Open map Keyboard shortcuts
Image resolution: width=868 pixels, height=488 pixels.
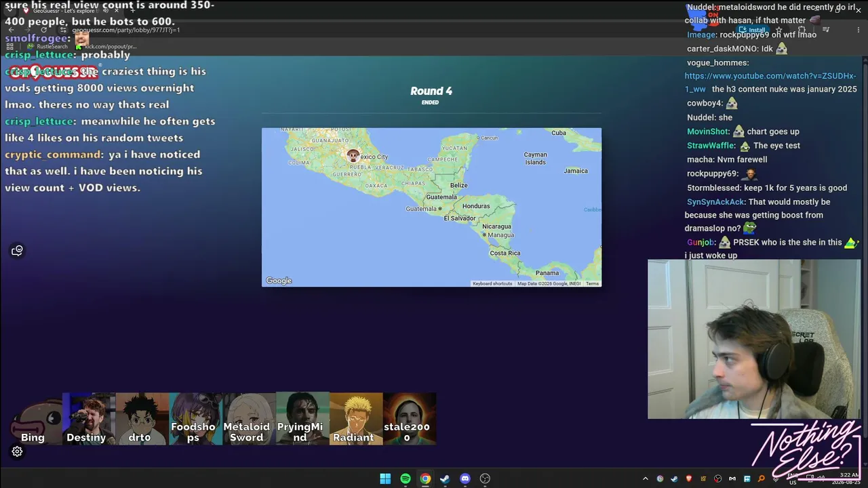(x=492, y=283)
